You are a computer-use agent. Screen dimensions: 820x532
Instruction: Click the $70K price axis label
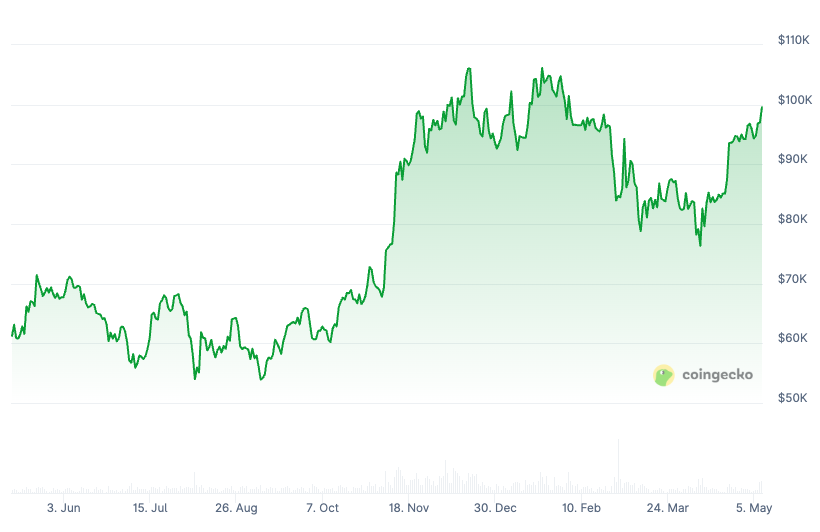click(x=794, y=279)
